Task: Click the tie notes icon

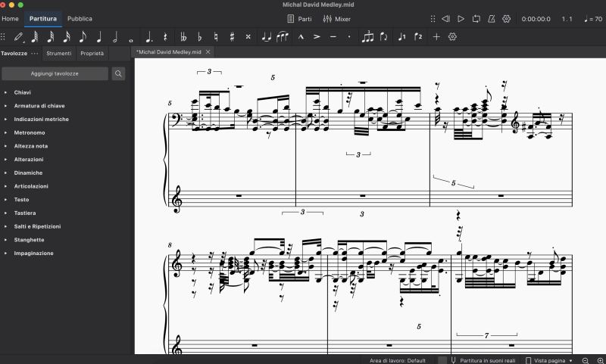Action: click(x=267, y=36)
